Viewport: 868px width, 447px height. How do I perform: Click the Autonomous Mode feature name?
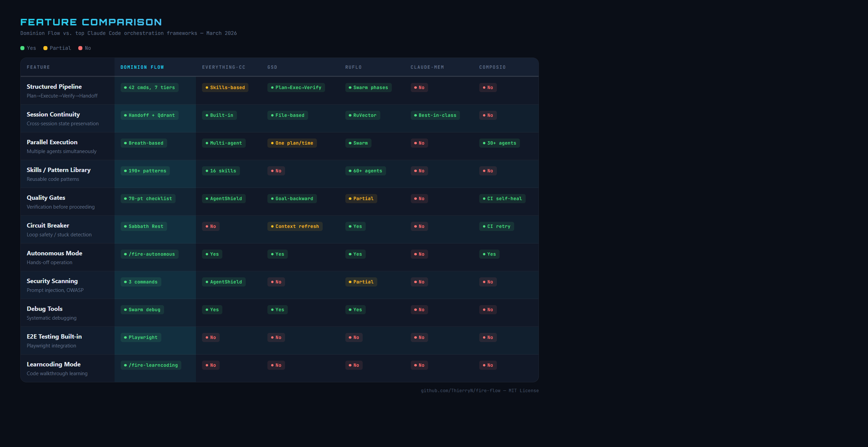(x=55, y=253)
